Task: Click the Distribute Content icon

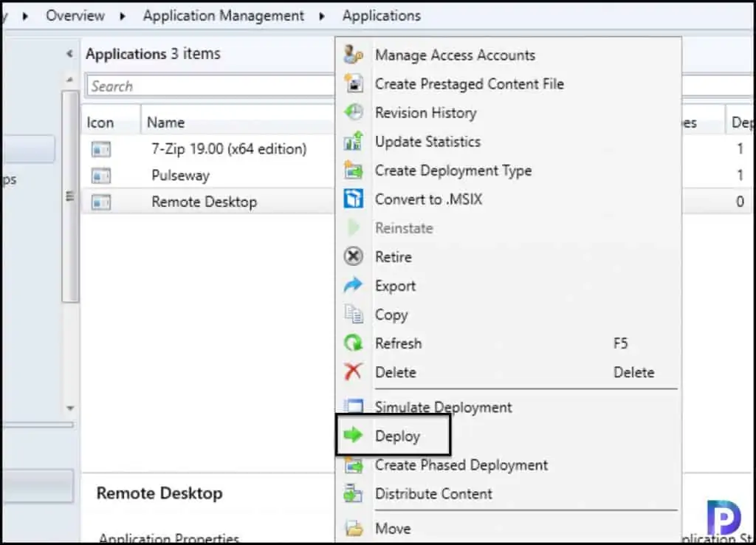Action: tap(354, 493)
